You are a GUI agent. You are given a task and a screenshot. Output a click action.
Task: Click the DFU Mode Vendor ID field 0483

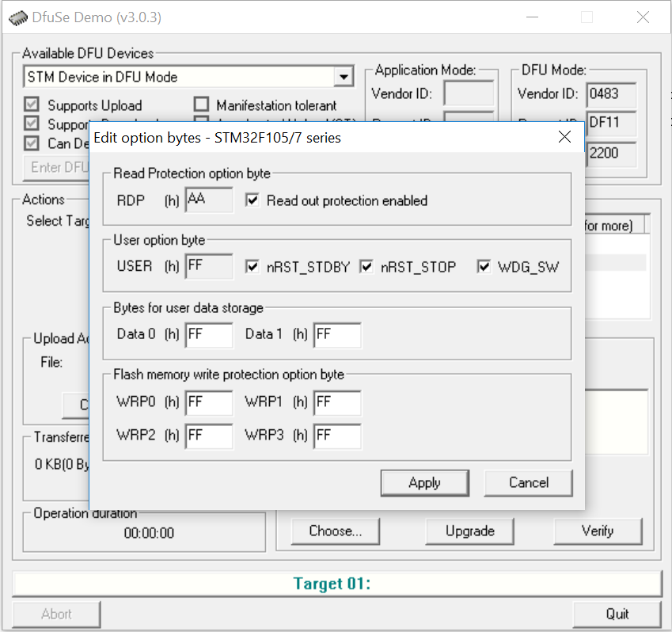pyautogui.click(x=611, y=94)
